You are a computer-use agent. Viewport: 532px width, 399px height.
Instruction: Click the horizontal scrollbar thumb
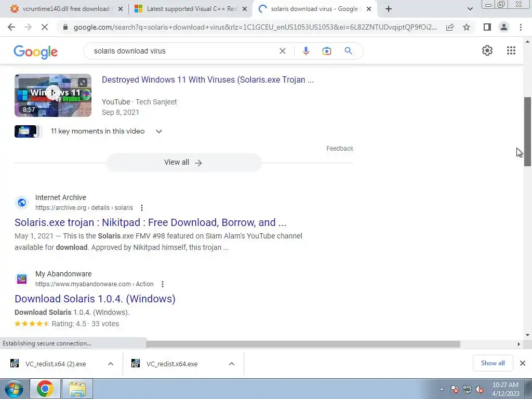(x=303, y=344)
